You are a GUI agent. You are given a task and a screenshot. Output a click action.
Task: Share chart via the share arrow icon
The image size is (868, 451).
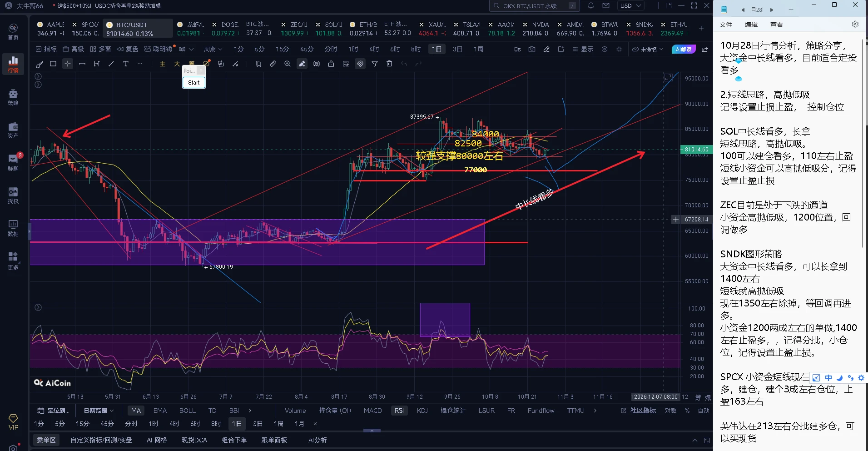point(705,49)
